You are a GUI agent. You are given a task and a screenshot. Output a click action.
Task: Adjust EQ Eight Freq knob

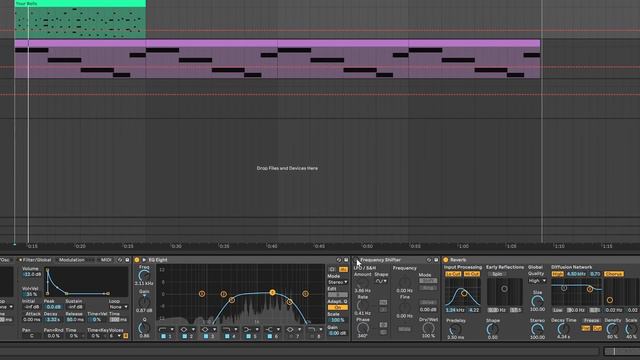click(x=144, y=276)
